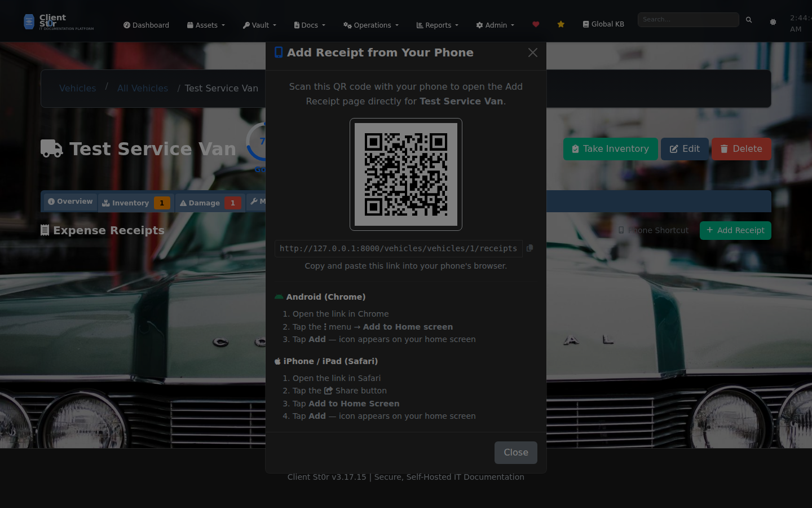The height and width of the screenshot is (508, 812).
Task: Open the Global KB link
Action: coord(603,24)
